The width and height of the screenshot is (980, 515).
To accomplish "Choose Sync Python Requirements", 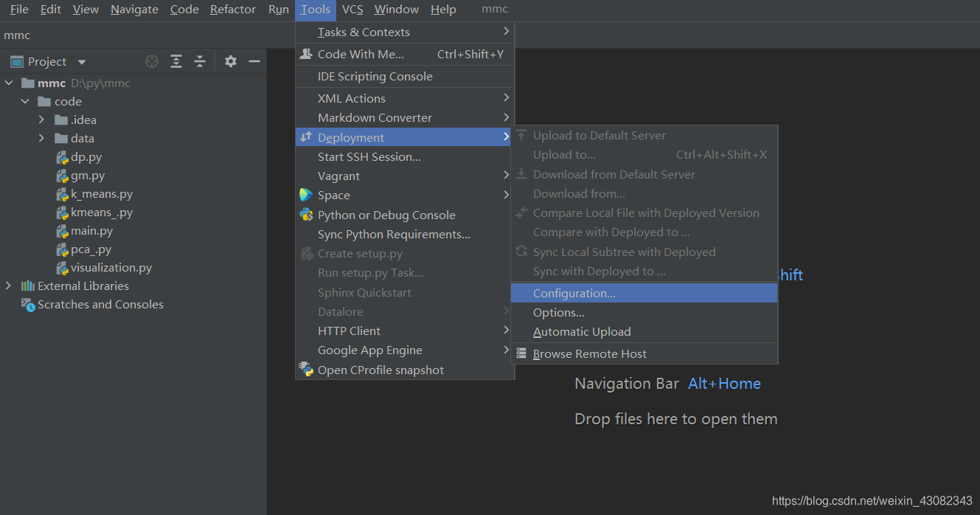I will [405, 235].
